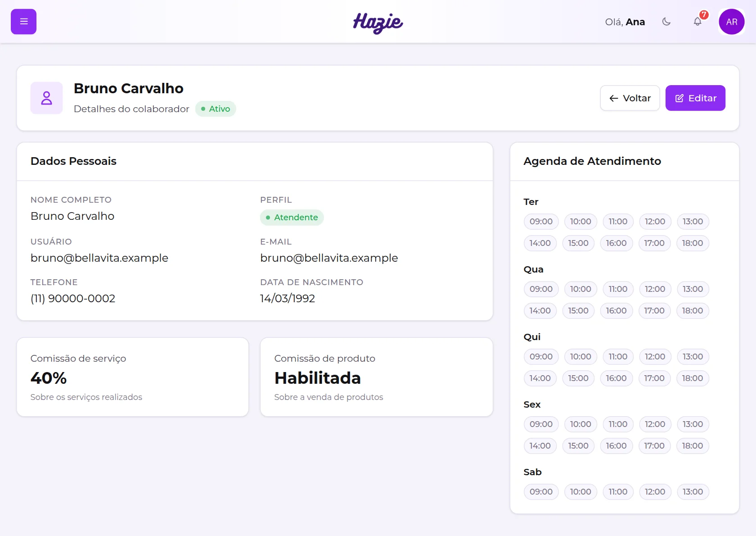Click the usuário value bruno@bellavita.example

click(x=99, y=258)
